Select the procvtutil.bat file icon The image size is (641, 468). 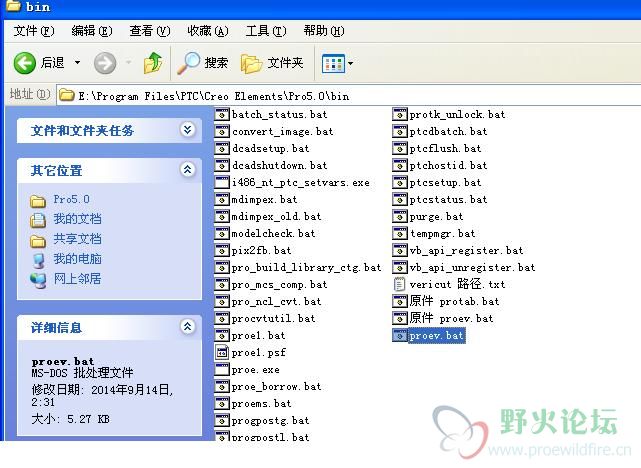222,318
